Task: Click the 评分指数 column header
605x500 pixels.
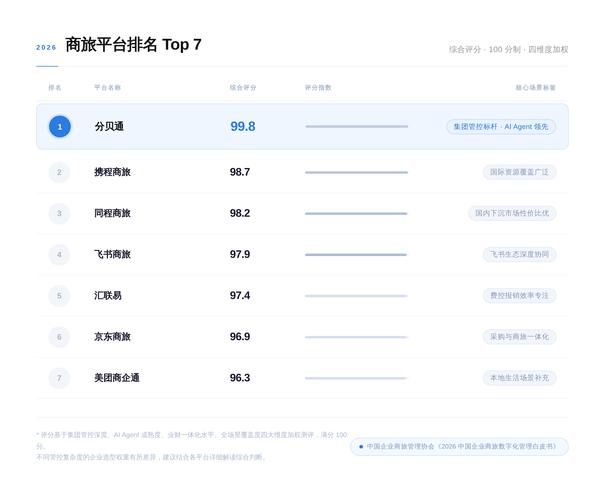Action: coord(318,88)
